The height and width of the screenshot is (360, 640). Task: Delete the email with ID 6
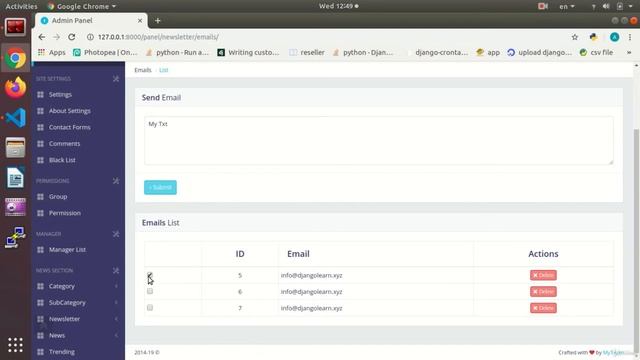click(x=543, y=291)
